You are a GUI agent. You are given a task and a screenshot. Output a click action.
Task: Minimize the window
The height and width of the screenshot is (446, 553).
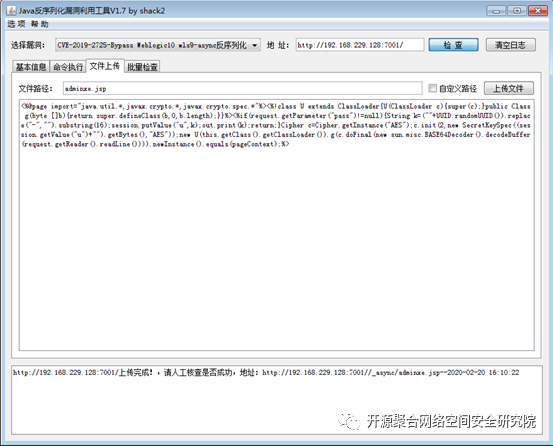tap(496, 11)
